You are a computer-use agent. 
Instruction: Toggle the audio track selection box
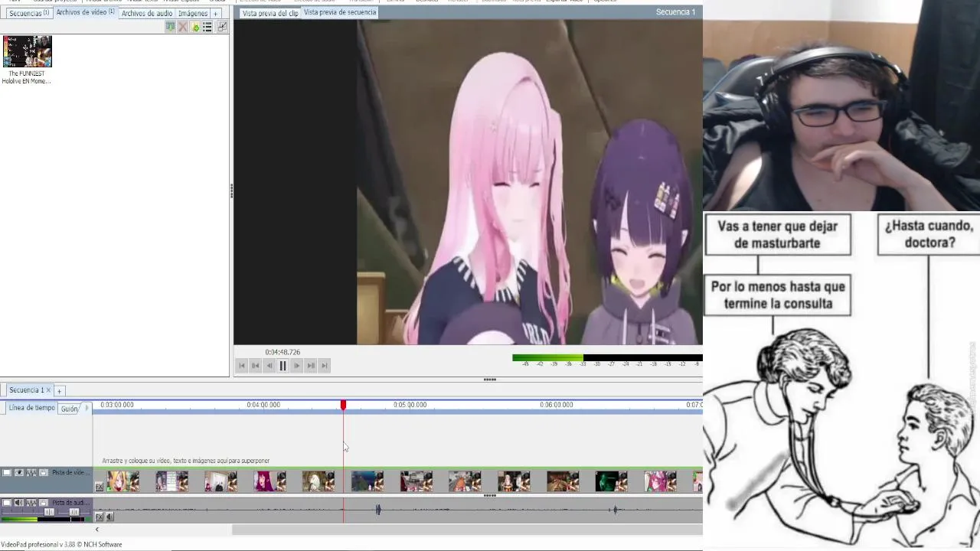pyautogui.click(x=7, y=503)
